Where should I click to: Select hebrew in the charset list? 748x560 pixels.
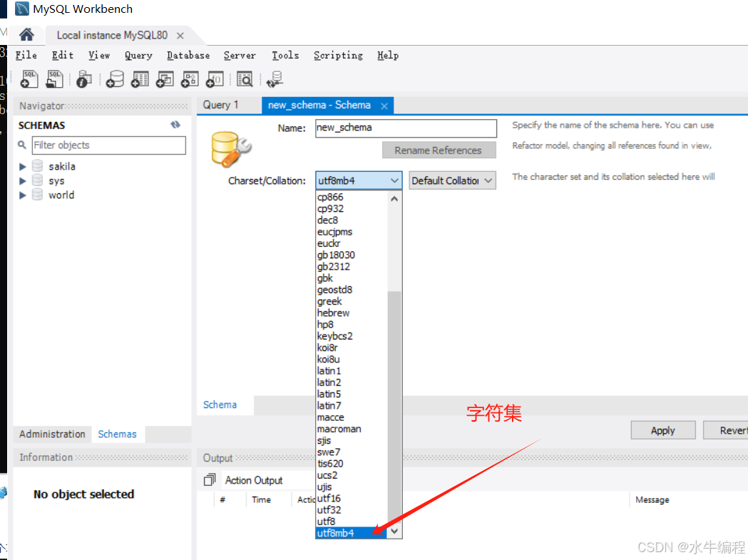pyautogui.click(x=352, y=312)
